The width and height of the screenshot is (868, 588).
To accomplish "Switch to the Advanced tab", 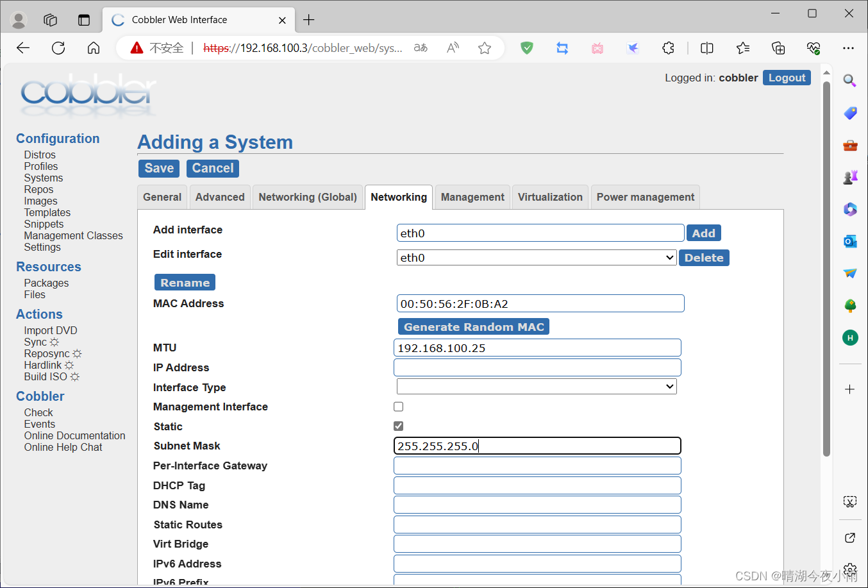I will 220,197.
